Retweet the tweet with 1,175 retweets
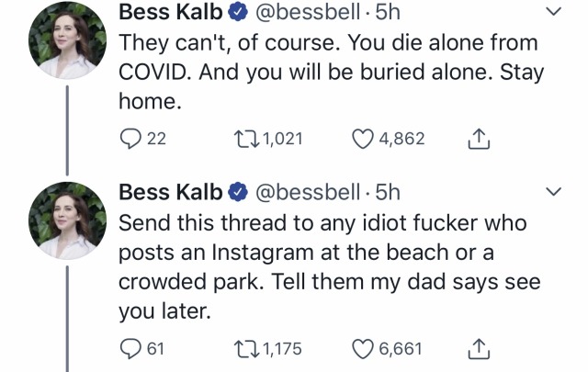The width and height of the screenshot is (588, 372). [x=246, y=348]
